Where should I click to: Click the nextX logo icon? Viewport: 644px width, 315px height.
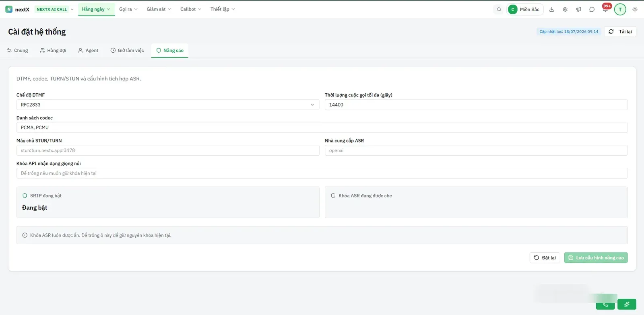pyautogui.click(x=9, y=9)
